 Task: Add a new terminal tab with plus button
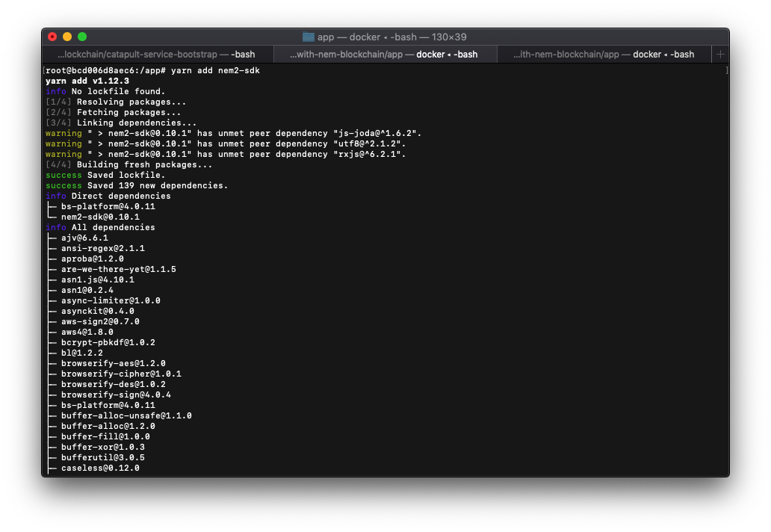[x=720, y=54]
